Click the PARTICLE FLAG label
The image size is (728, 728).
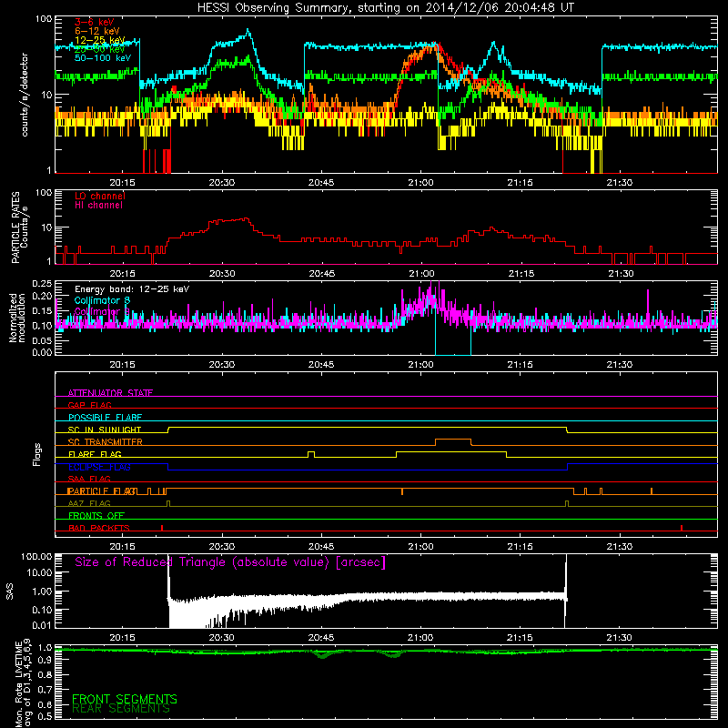pos(102,491)
